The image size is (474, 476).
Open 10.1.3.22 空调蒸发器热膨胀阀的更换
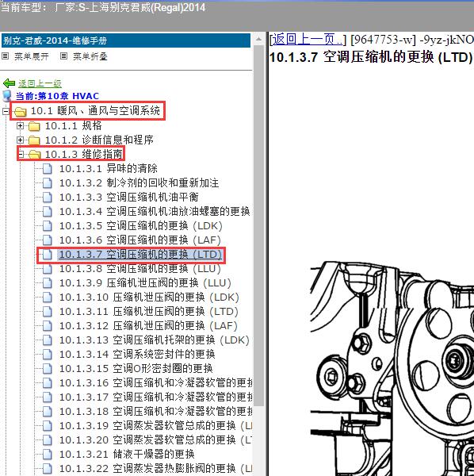click(155, 468)
